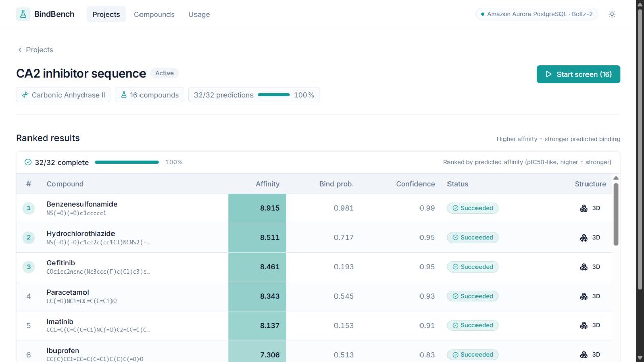Click the affinity cell showing 8.461
This screenshot has height=362, width=644.
[257, 267]
